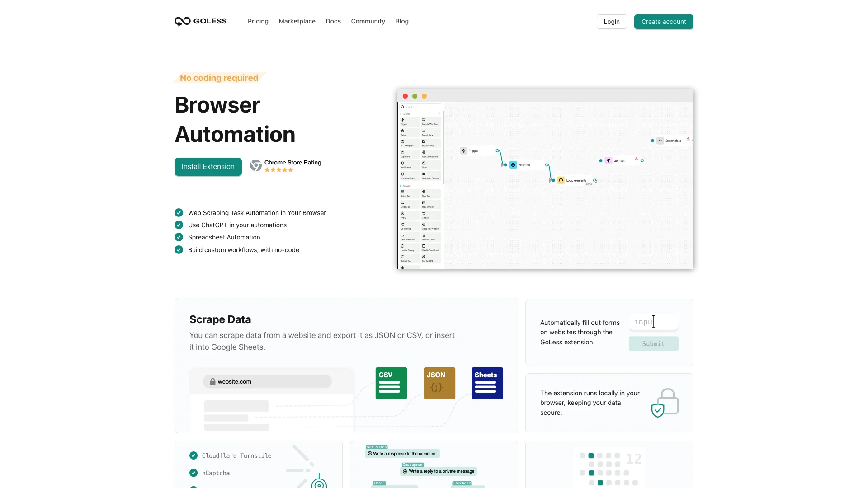The width and height of the screenshot is (868, 488).
Task: Click the demo Submit button
Action: tap(653, 344)
